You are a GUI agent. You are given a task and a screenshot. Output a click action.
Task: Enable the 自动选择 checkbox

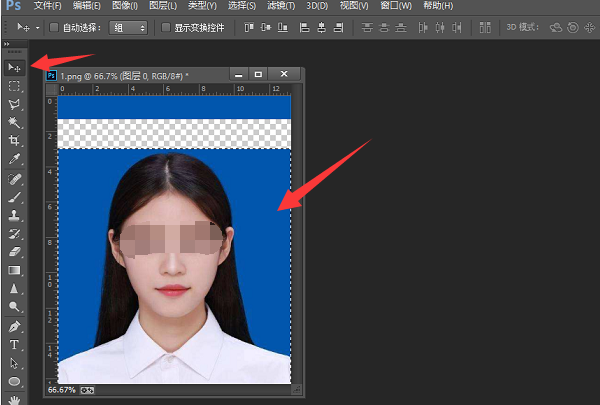click(55, 27)
